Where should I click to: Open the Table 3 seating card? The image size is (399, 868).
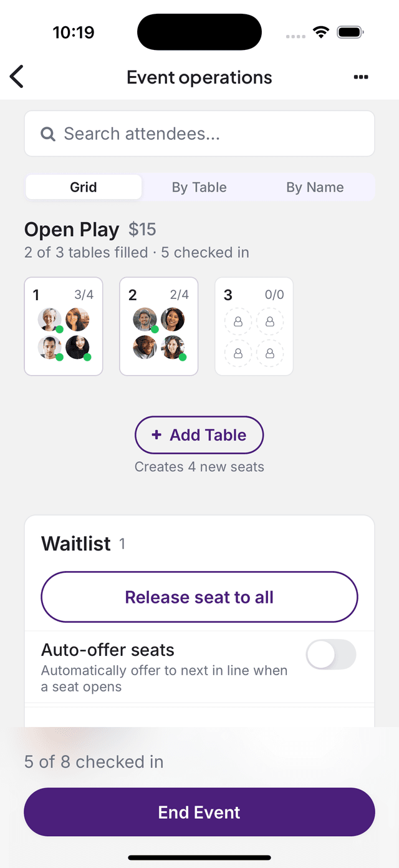(254, 326)
